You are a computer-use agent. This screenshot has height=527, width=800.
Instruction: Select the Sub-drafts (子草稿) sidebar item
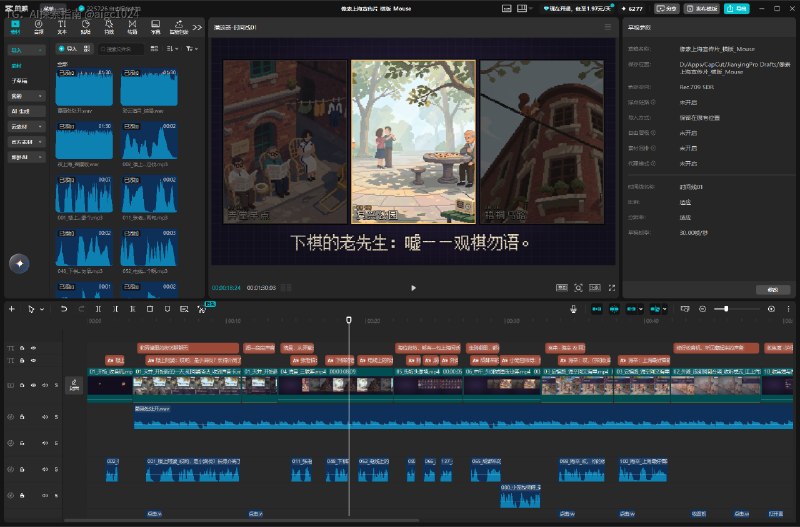click(20, 81)
